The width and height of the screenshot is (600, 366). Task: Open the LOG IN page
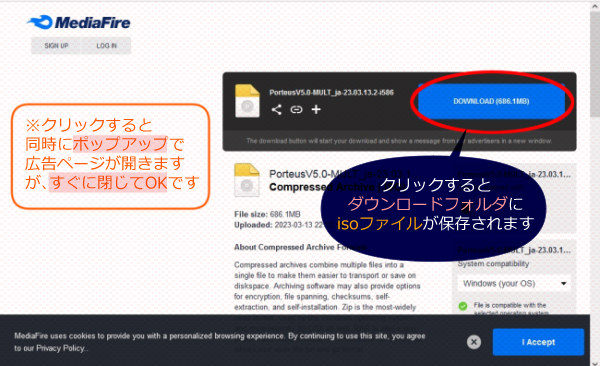point(106,46)
